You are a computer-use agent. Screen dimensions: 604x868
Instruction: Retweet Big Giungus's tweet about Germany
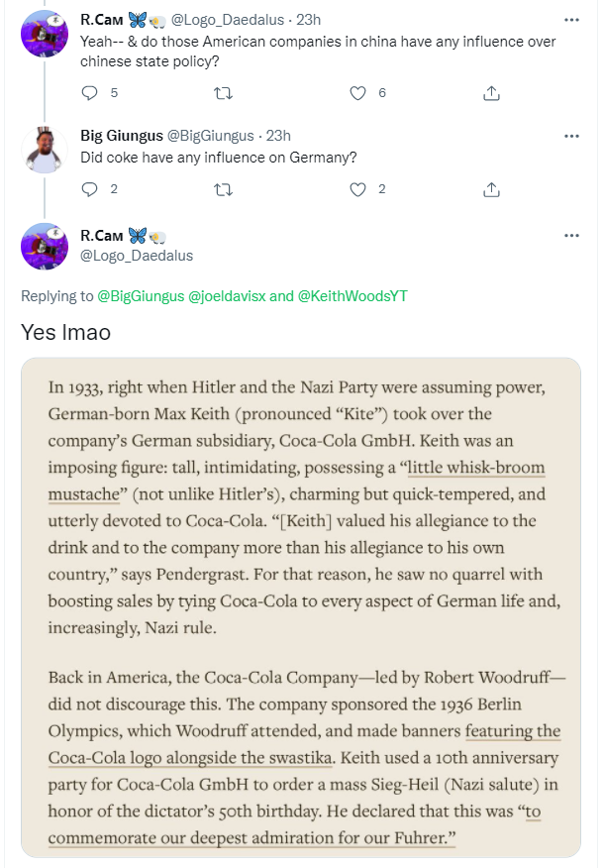(223, 190)
